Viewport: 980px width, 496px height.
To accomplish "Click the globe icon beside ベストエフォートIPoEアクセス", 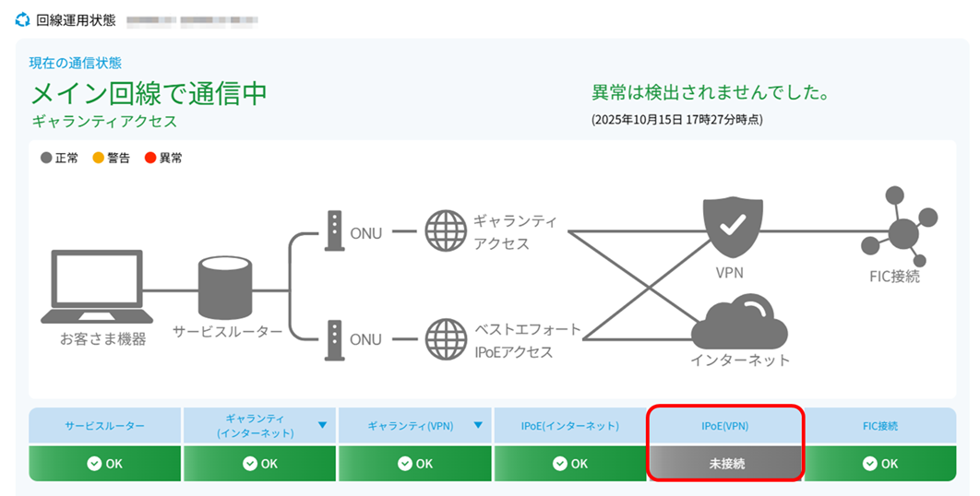I will 446,338.
